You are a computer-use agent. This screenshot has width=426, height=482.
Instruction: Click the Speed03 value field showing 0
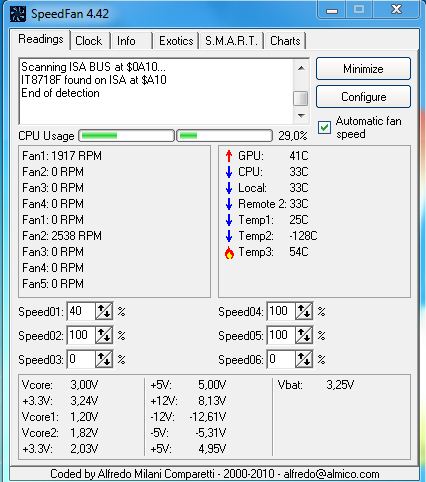81,359
